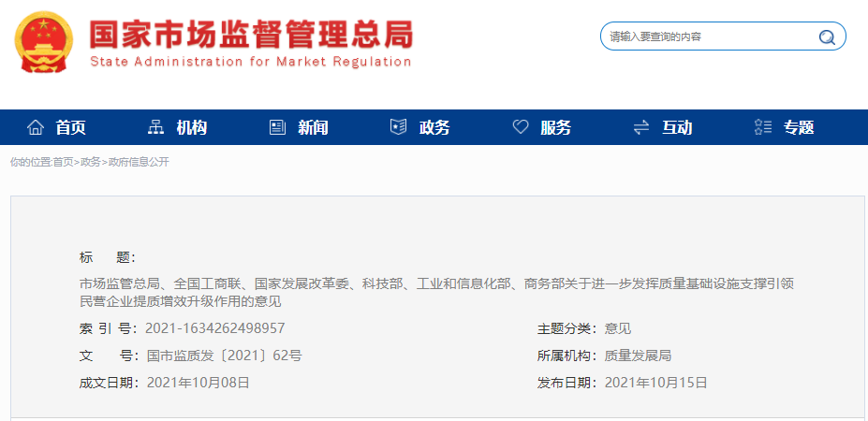Image resolution: width=868 pixels, height=421 pixels.
Task: Click the exchange arrows icon beside 互动
Action: coord(641,128)
